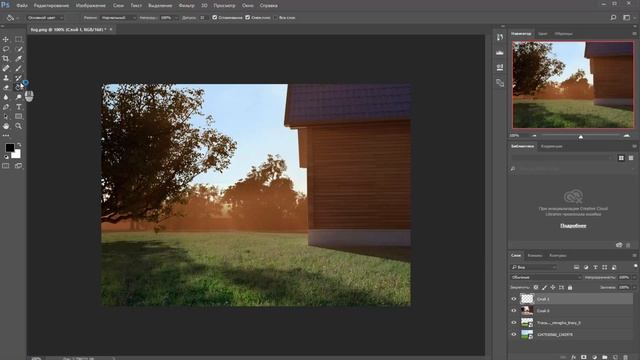Toggle Quick Mask mode
The image size is (640, 360).
6,166
